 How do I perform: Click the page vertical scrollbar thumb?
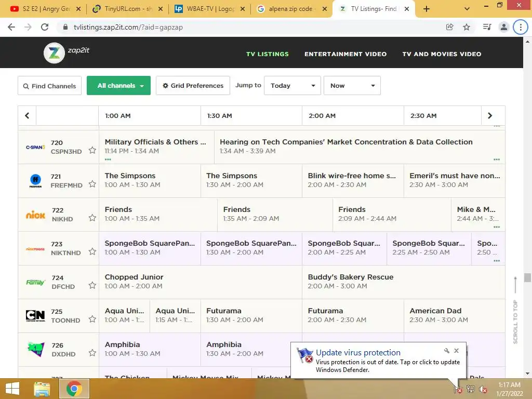coord(527,277)
